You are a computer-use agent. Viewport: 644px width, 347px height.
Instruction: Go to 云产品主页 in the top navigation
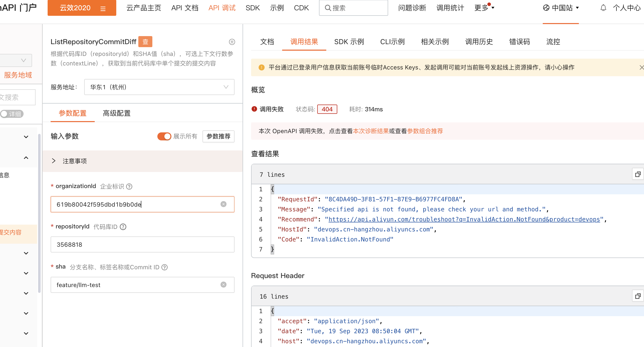[x=144, y=8]
